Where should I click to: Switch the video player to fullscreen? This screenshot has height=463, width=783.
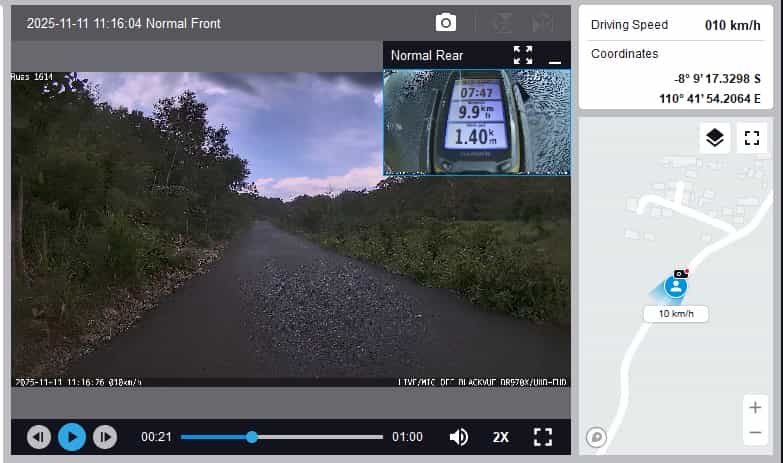pos(543,437)
